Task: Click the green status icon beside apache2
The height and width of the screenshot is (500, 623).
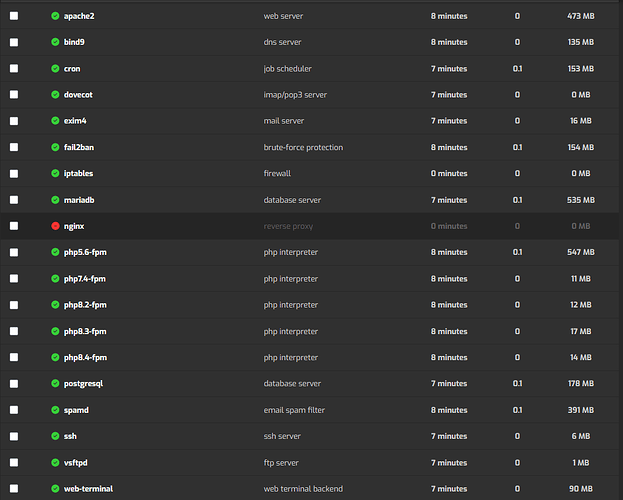Action: pyautogui.click(x=55, y=16)
